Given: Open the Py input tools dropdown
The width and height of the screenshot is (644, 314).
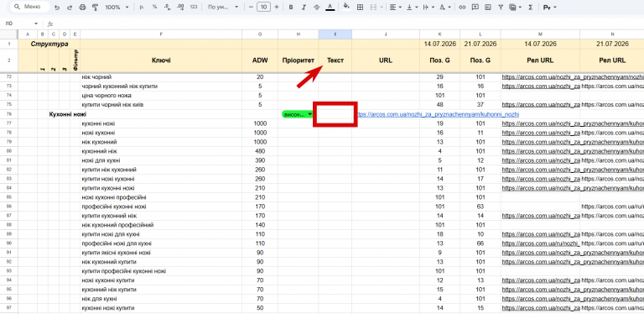Looking at the screenshot, I should pyautogui.click(x=548, y=7).
